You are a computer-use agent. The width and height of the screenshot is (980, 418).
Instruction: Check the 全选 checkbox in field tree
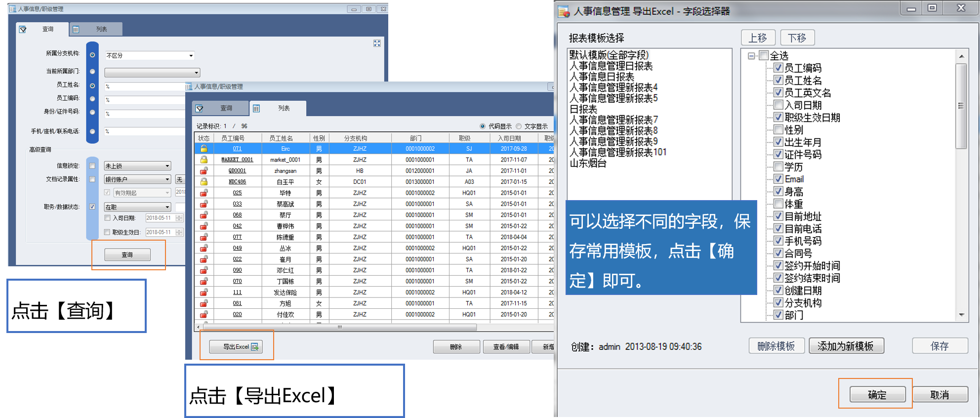point(764,56)
